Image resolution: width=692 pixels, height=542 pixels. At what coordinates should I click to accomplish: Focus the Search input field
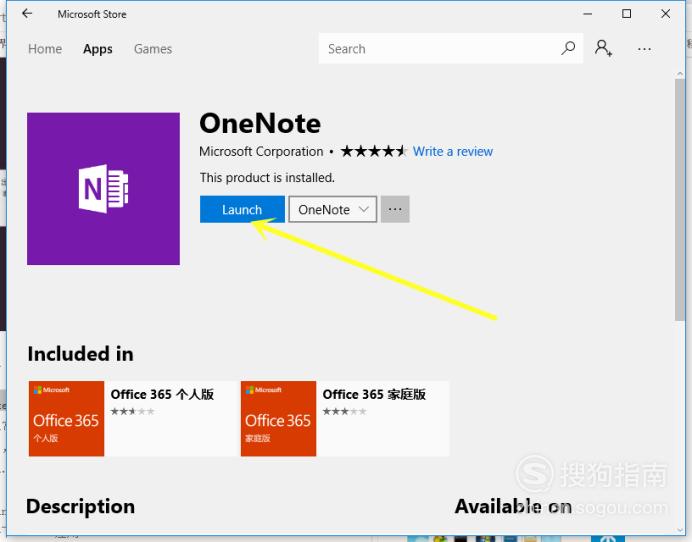point(451,49)
